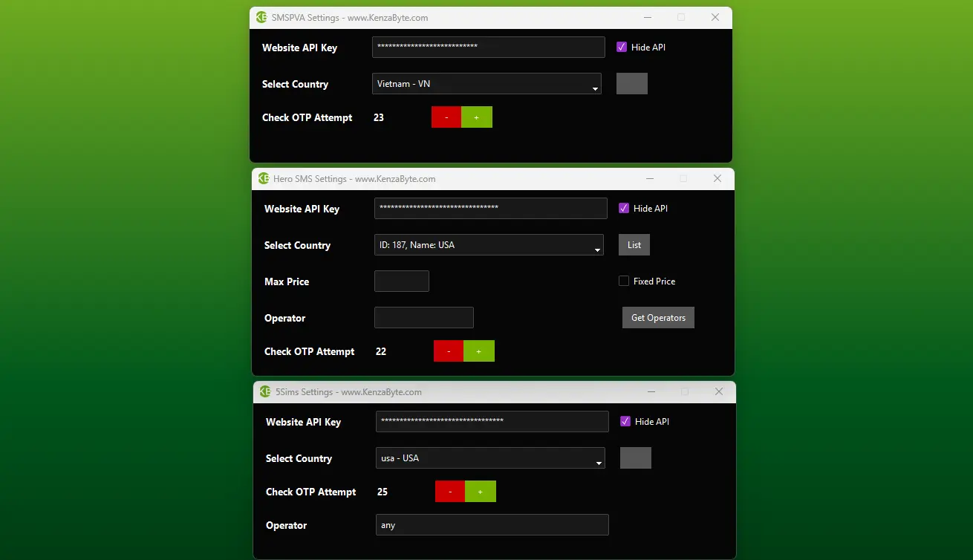The height and width of the screenshot is (560, 973).
Task: Click the 5Sims Operator field containing any
Action: click(x=492, y=525)
